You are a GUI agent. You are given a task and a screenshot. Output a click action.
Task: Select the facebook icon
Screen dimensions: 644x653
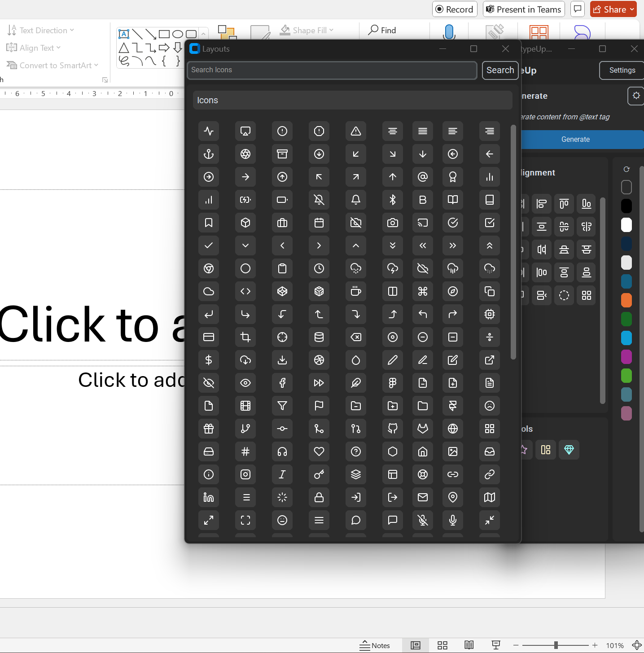tap(282, 383)
